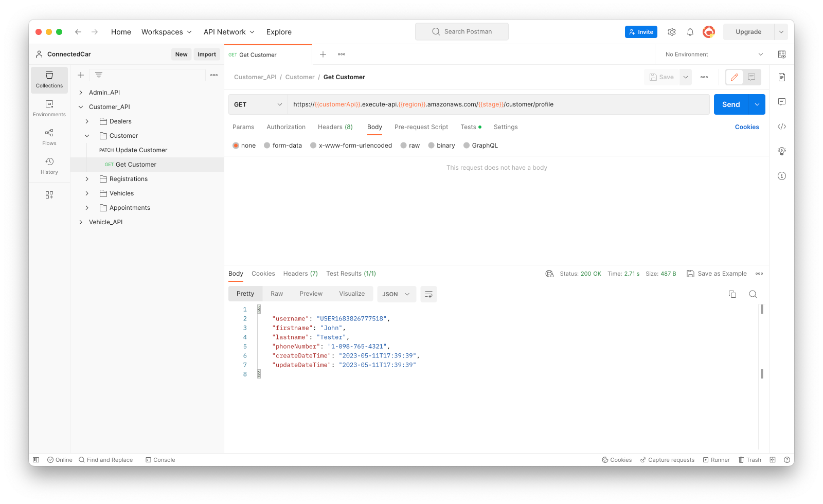
Task: Switch to the Headers (8) tab
Action: pos(335,127)
